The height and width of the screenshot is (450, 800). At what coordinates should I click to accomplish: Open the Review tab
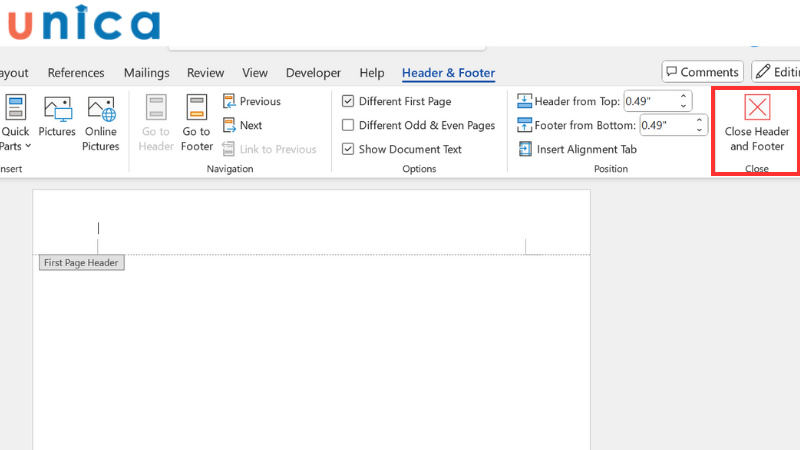[206, 73]
